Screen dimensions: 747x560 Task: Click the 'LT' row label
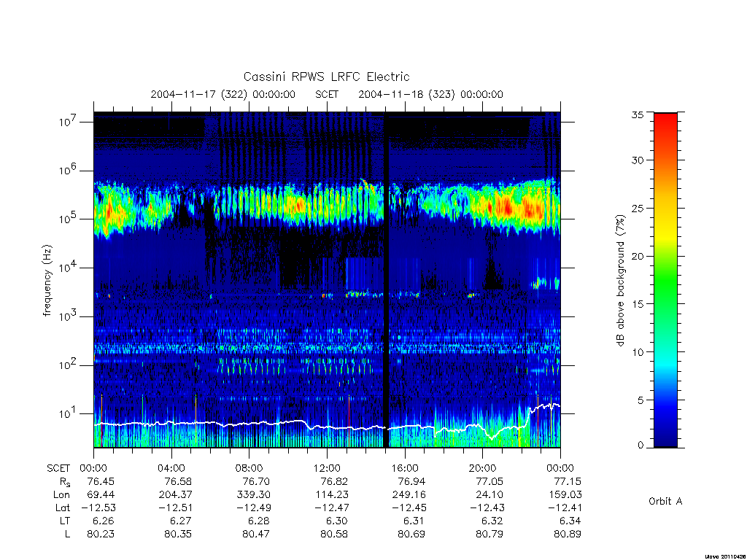64,521
